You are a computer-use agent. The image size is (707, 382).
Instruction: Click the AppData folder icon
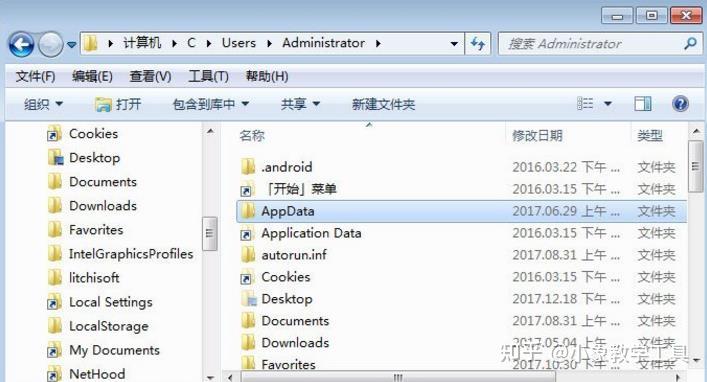(x=248, y=211)
